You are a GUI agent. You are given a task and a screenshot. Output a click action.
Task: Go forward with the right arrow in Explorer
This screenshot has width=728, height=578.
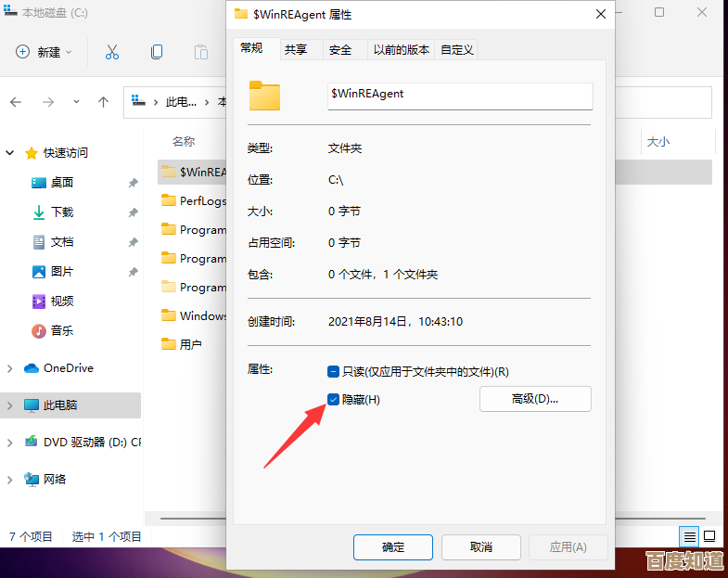48,102
